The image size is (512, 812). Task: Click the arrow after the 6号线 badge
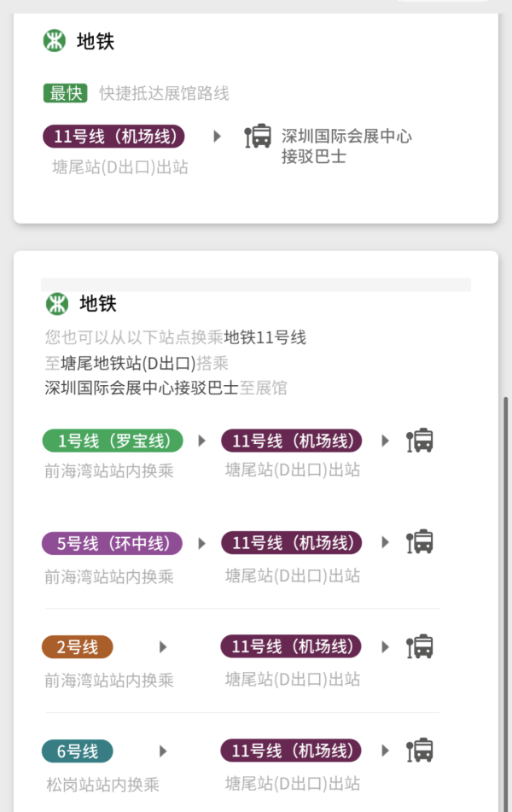(x=163, y=751)
